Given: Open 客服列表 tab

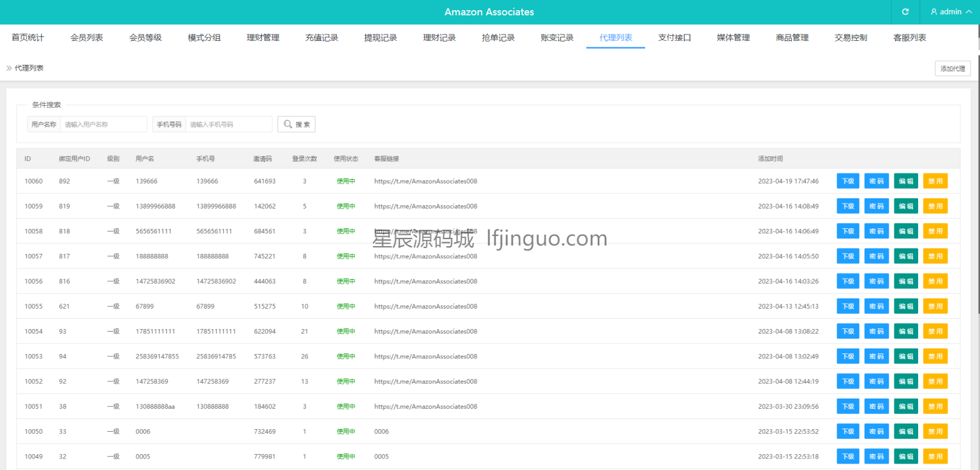Looking at the screenshot, I should (x=909, y=38).
